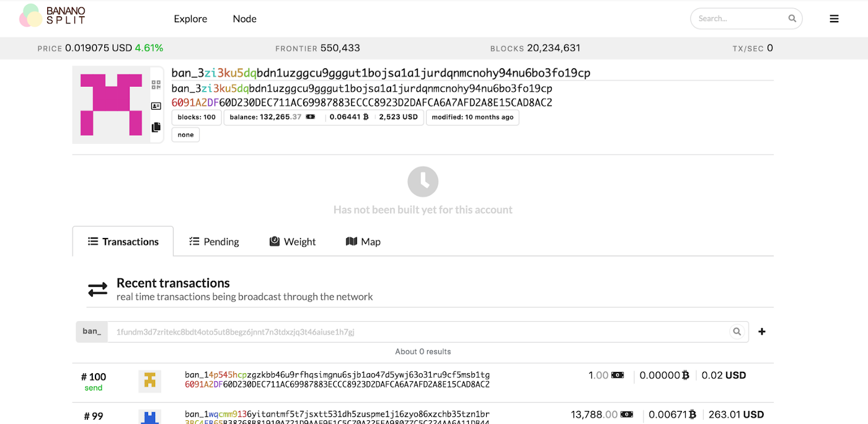Open the hamburger menu icon
This screenshot has height=424, width=868.
834,19
